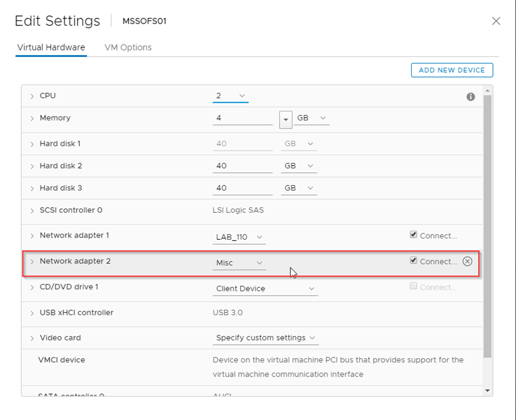516x420 pixels.
Task: Switch to the VM Options tab
Action: pyautogui.click(x=128, y=47)
